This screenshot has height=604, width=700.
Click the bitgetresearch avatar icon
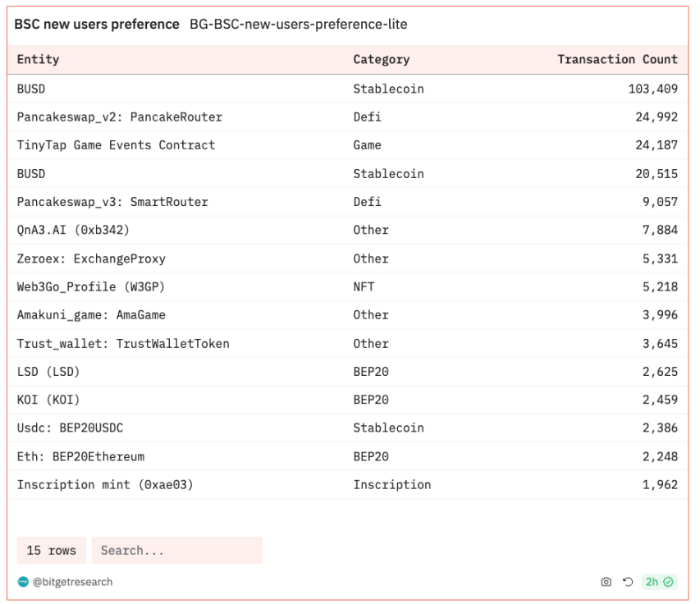tap(23, 582)
